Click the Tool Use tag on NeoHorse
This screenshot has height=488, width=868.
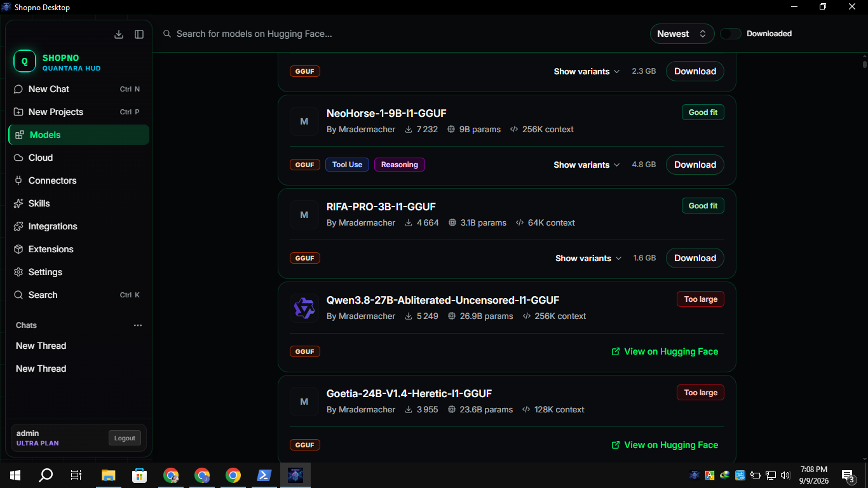point(347,165)
